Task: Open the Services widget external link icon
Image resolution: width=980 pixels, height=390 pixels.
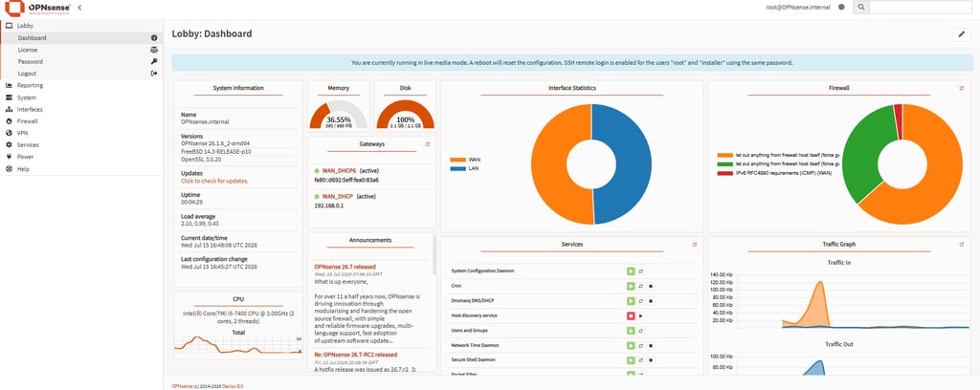Action: pos(695,244)
